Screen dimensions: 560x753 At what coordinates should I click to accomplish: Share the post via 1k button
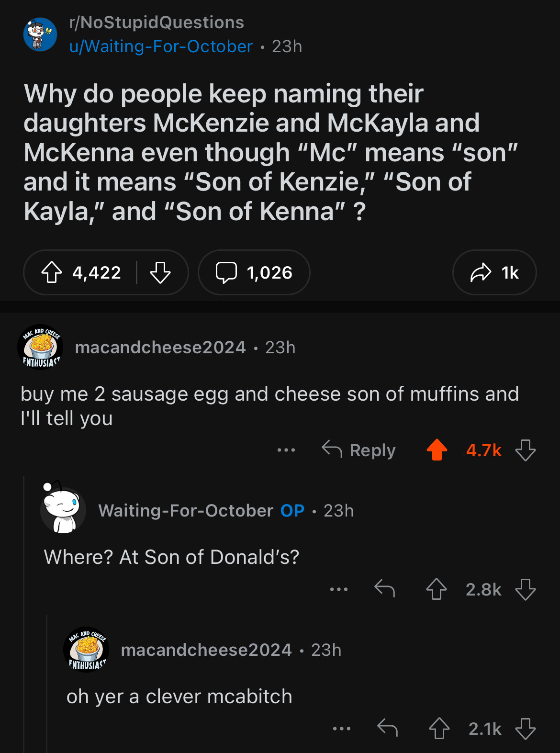pos(494,273)
